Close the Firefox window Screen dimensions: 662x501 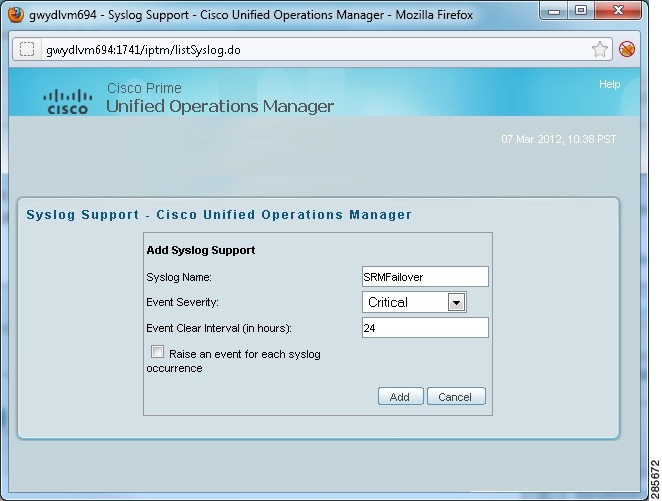[x=618, y=11]
